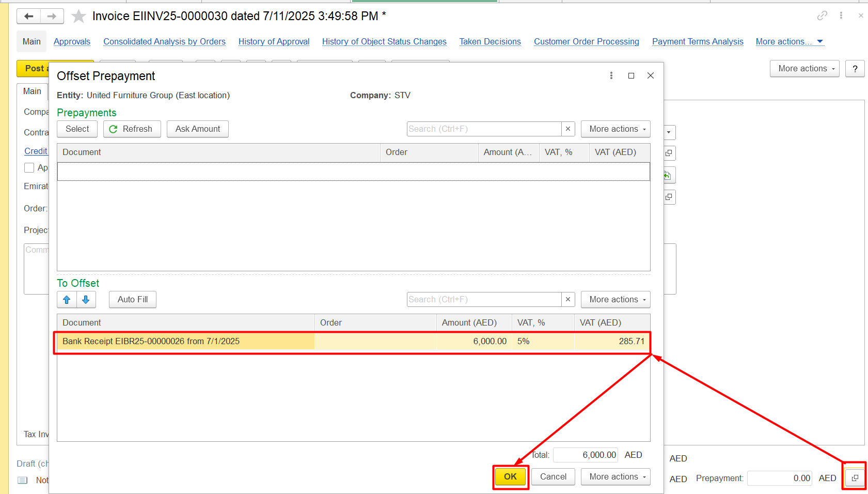
Task: Focus the To Offset search field
Action: [x=484, y=299]
